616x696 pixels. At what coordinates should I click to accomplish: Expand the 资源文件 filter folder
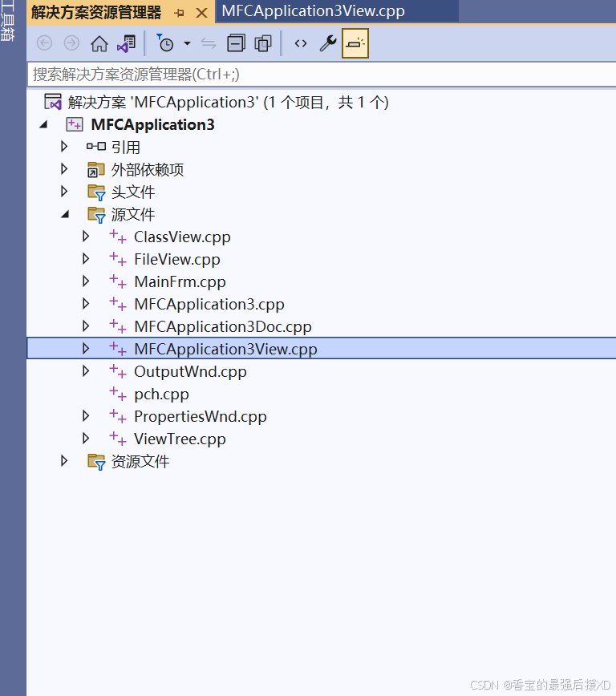coord(64,461)
